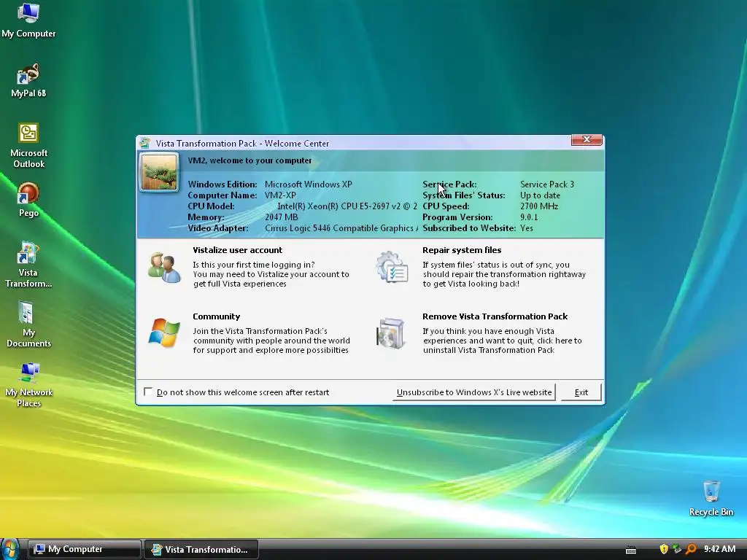
Task: Click the Repair system files gear icon
Action: point(392,267)
